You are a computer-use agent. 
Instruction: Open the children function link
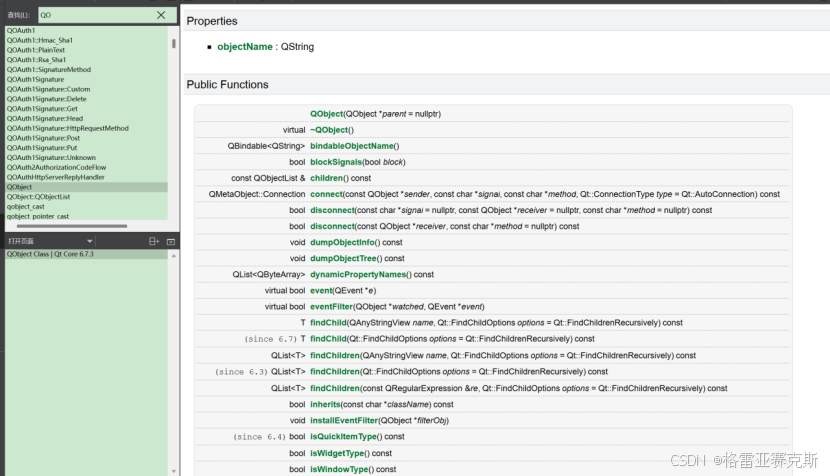tap(327, 178)
